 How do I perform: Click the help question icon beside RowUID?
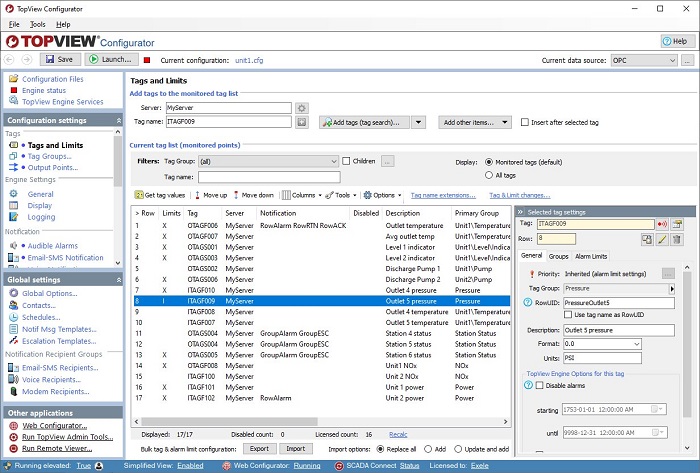pyautogui.click(x=528, y=303)
